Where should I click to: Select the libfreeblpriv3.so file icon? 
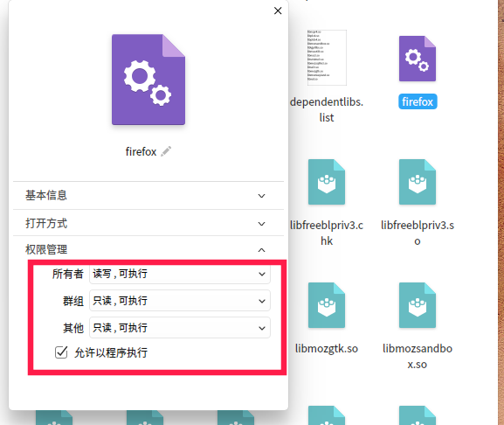pyautogui.click(x=418, y=182)
